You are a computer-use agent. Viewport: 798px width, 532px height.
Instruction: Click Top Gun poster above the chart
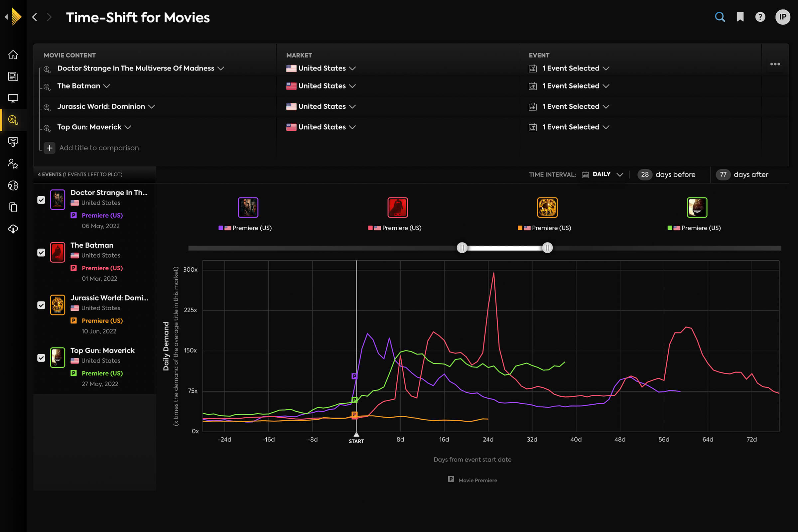(697, 207)
